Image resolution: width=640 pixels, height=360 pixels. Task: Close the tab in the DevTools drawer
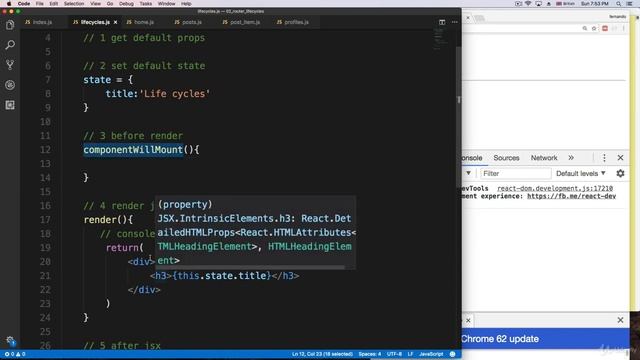(468, 320)
